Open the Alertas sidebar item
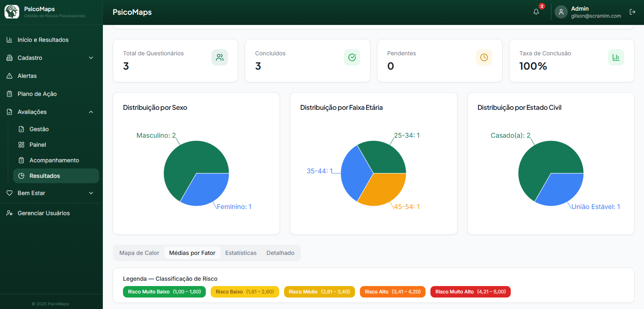Image resolution: width=644 pixels, height=309 pixels. (x=27, y=76)
